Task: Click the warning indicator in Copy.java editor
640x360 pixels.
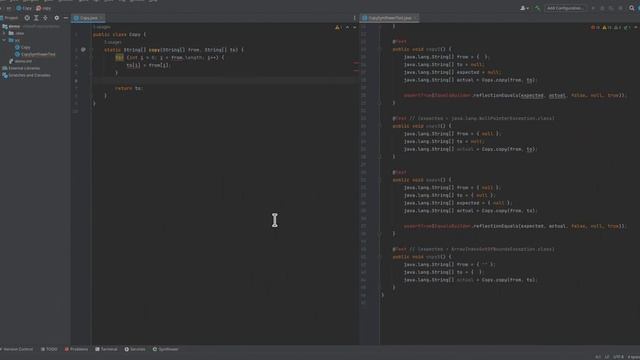Action: [x=338, y=27]
